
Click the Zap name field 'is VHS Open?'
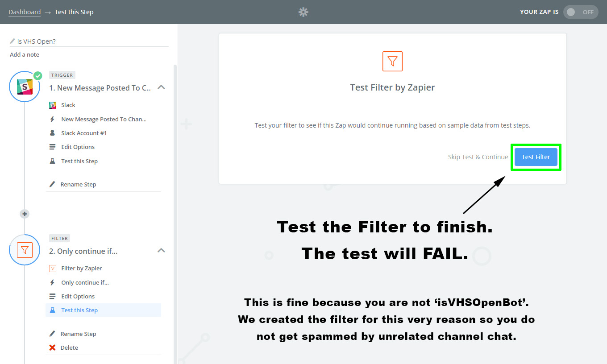[89, 41]
